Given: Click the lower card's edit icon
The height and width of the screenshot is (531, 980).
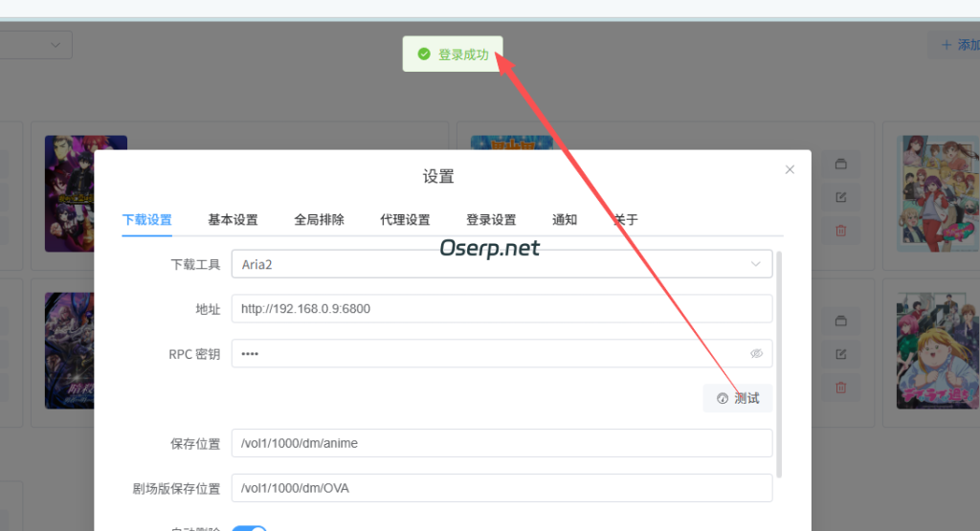Looking at the screenshot, I should 841,354.
